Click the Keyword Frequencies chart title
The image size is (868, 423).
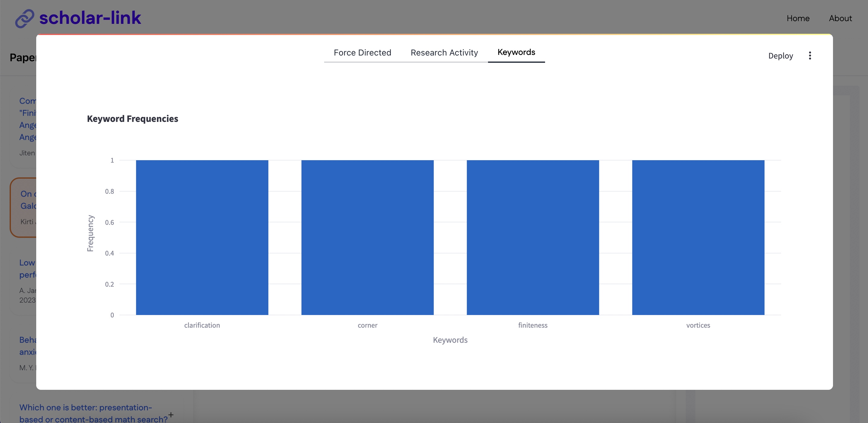click(132, 119)
